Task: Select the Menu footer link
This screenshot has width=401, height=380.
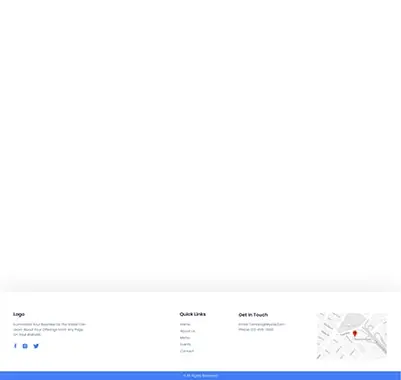Action: pos(185,338)
